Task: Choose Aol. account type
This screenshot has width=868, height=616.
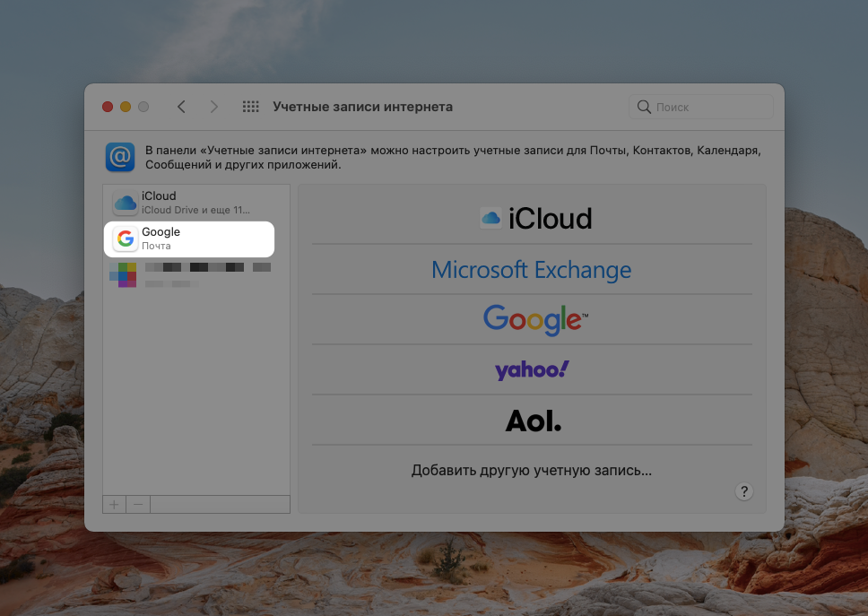Action: (532, 420)
